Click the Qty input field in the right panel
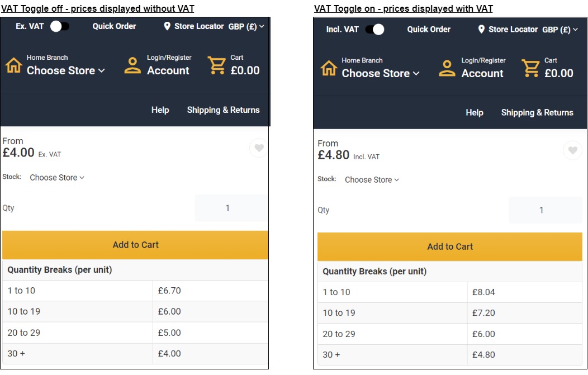The image size is (588, 375). (x=545, y=210)
